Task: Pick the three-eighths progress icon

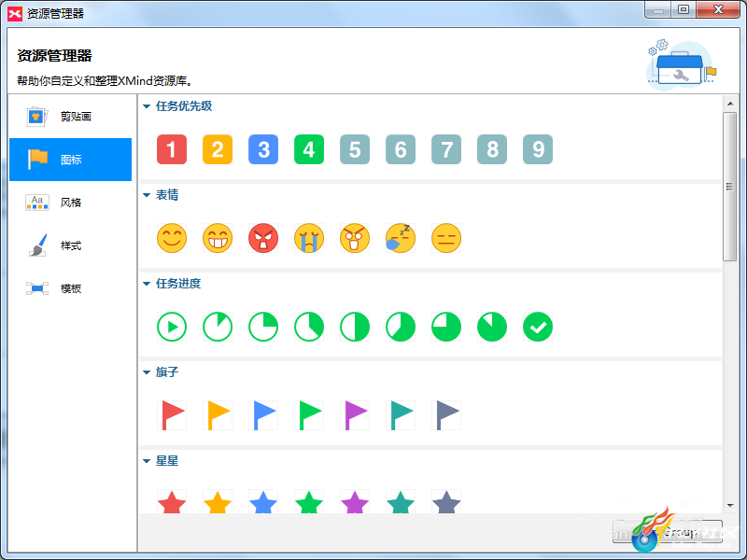Action: (x=309, y=327)
